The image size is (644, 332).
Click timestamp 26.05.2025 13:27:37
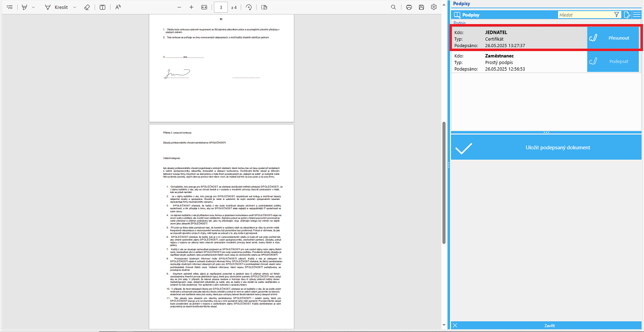505,45
